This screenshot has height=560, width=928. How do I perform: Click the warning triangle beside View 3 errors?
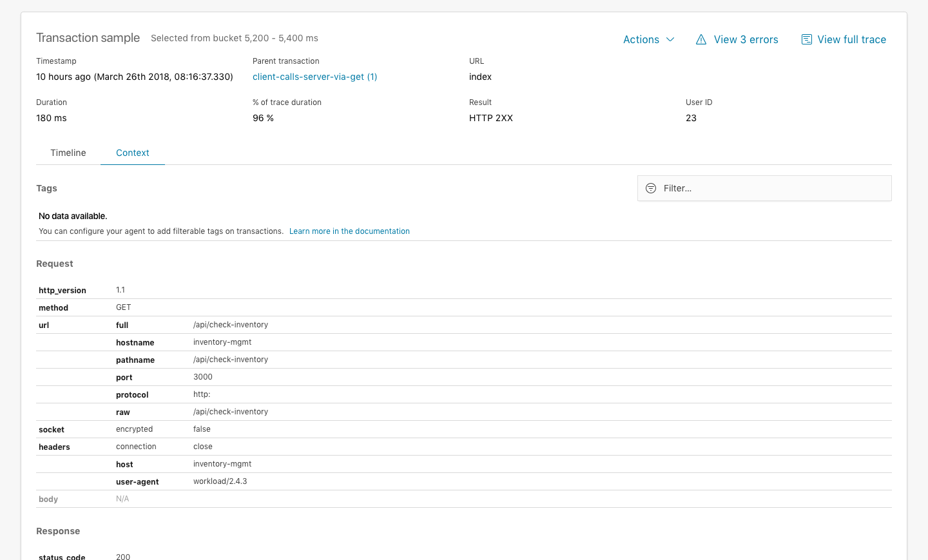pos(701,39)
